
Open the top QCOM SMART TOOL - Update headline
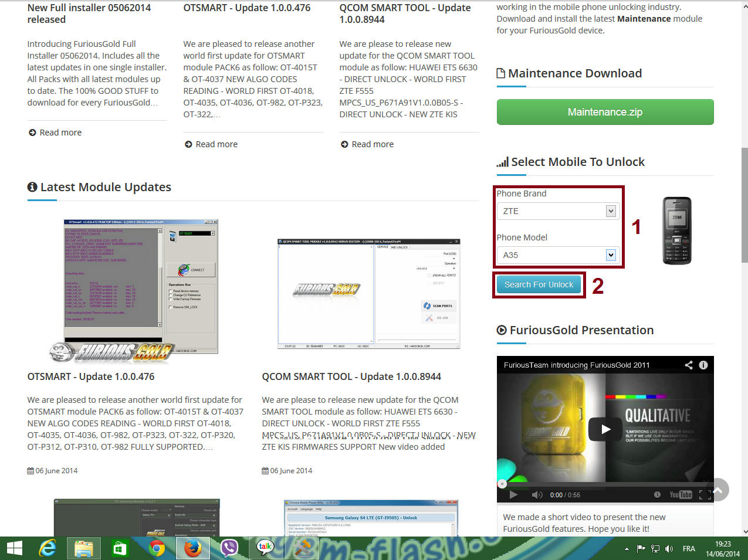click(405, 13)
